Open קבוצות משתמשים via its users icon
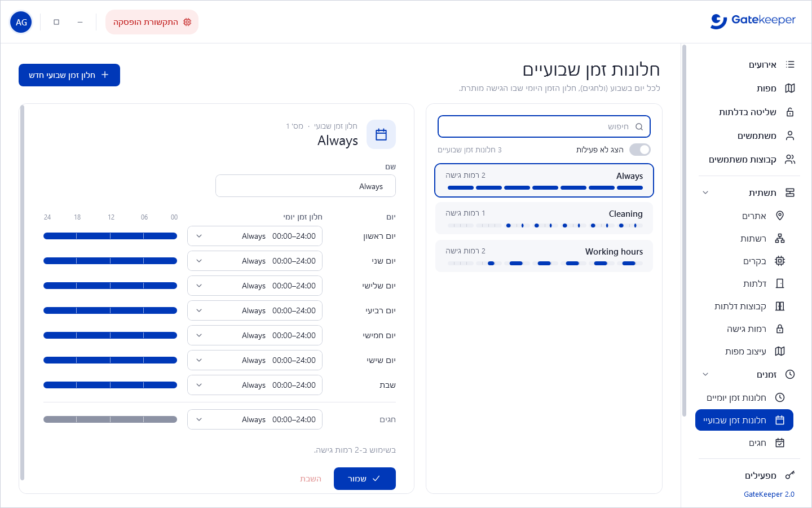 790,159
